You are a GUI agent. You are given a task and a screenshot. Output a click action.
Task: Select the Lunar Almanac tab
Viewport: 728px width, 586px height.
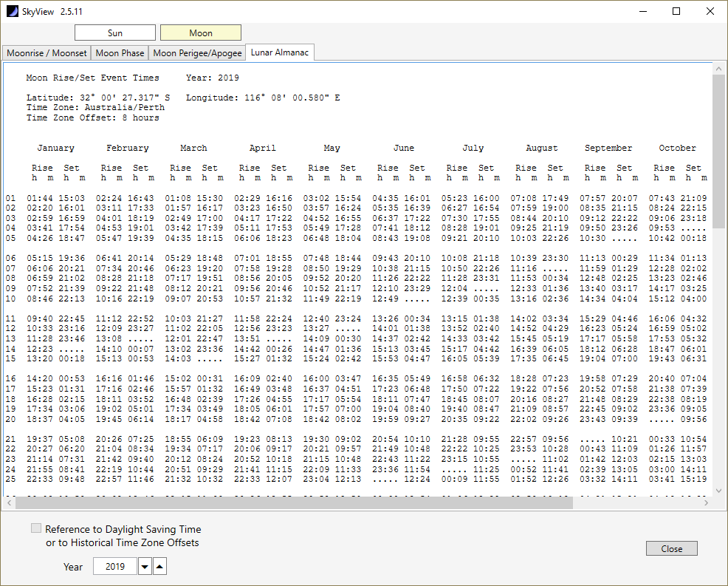point(280,52)
